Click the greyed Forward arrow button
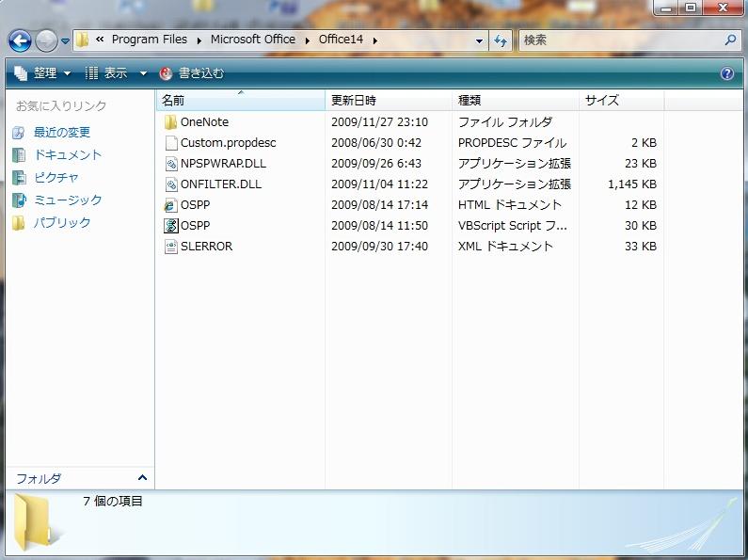748x560 pixels. (x=47, y=41)
